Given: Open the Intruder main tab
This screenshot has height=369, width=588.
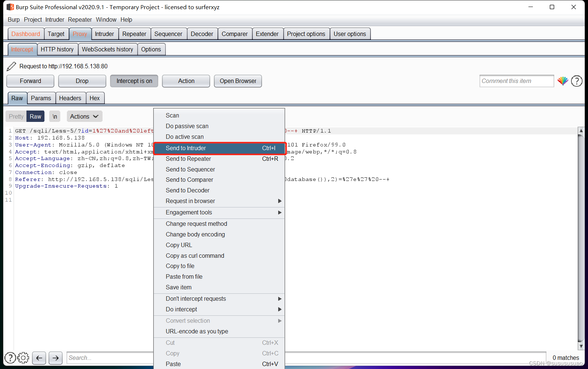Looking at the screenshot, I should pyautogui.click(x=104, y=34).
